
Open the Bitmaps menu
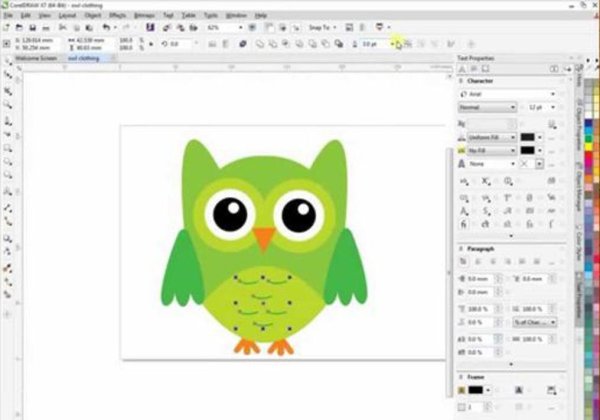[x=144, y=16]
